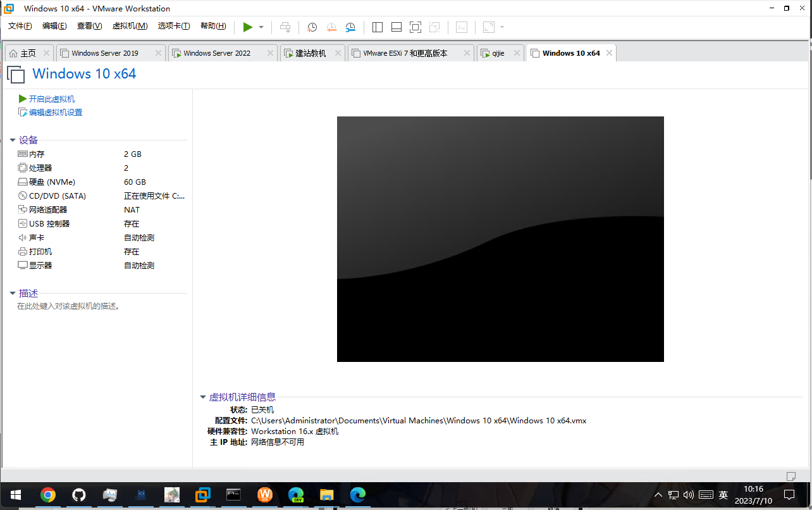This screenshot has height=510, width=812.
Task: Click the stretch guest display icon
Action: (489, 27)
